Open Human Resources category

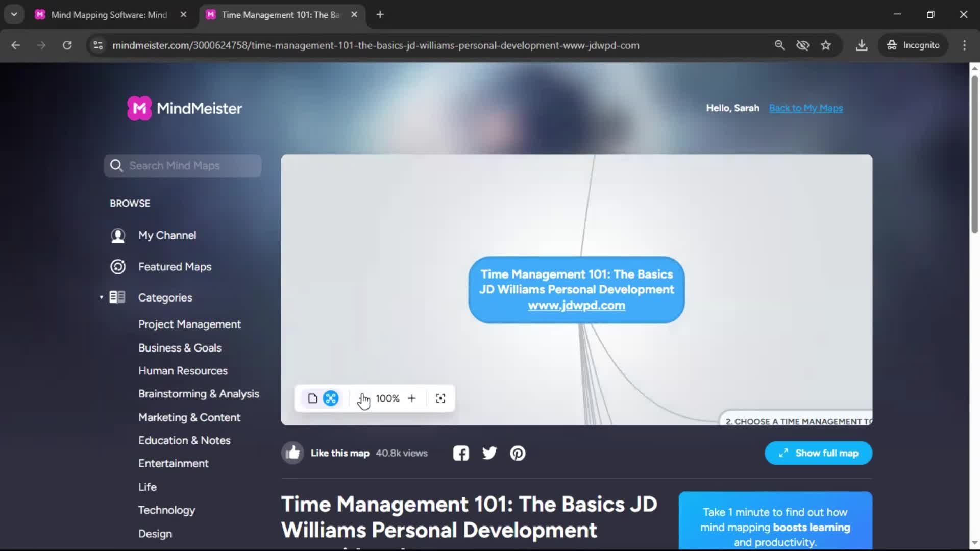(x=183, y=371)
